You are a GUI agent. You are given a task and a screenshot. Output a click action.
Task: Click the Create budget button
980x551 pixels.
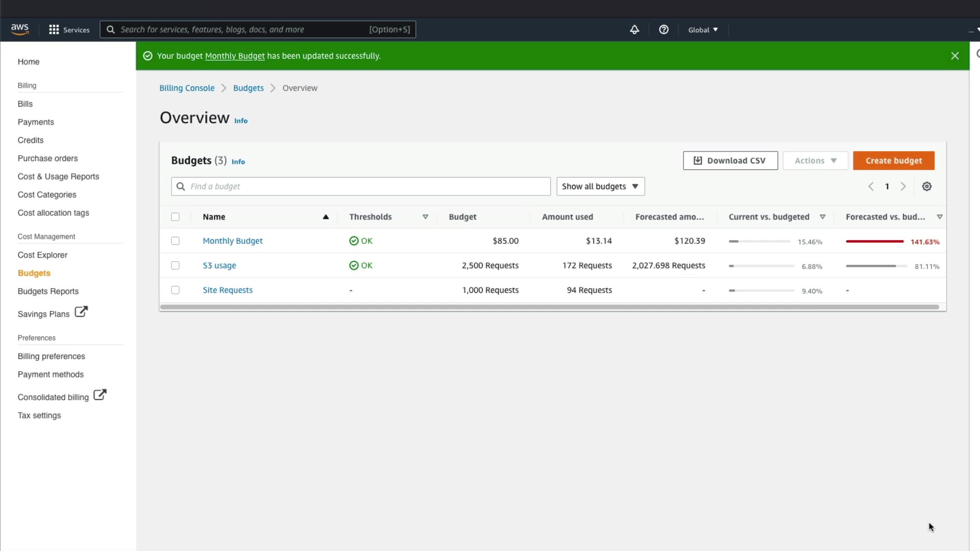tap(893, 160)
